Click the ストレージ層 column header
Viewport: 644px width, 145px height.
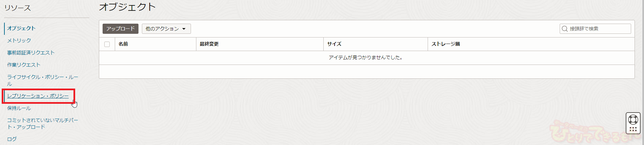point(446,44)
